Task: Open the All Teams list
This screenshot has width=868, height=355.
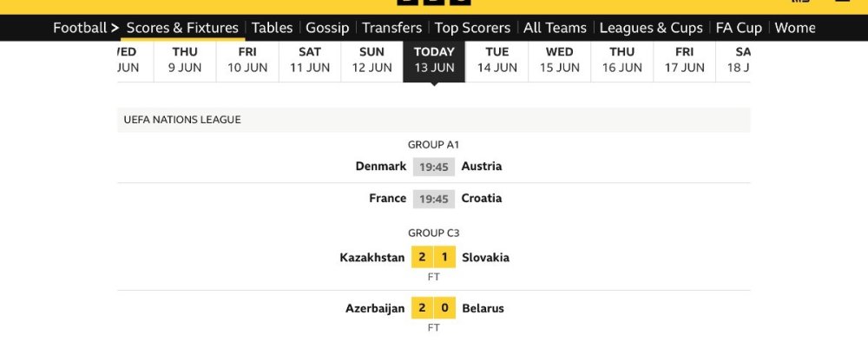Action: 555,28
